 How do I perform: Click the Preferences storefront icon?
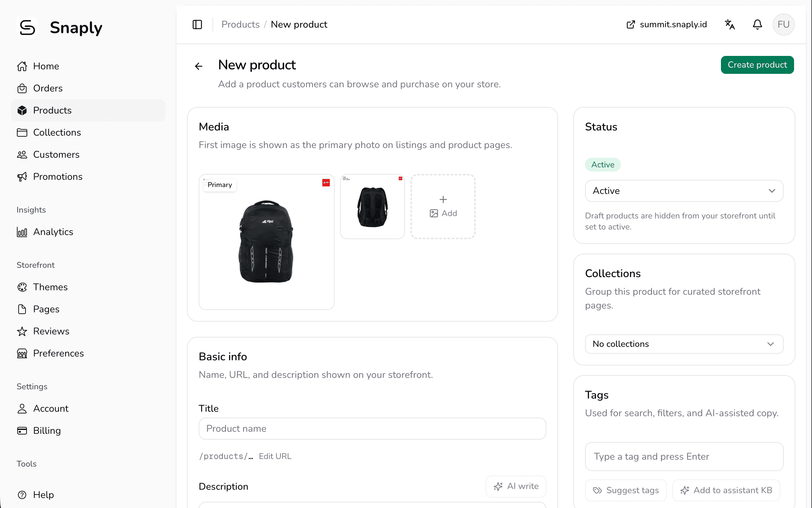pyautogui.click(x=22, y=353)
